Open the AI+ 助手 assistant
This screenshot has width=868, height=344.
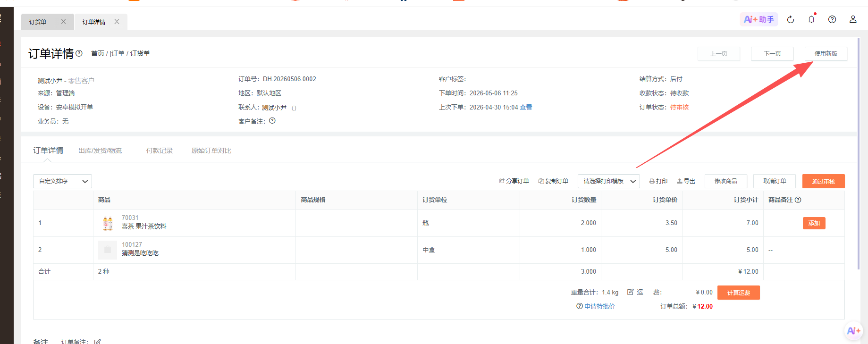(758, 19)
